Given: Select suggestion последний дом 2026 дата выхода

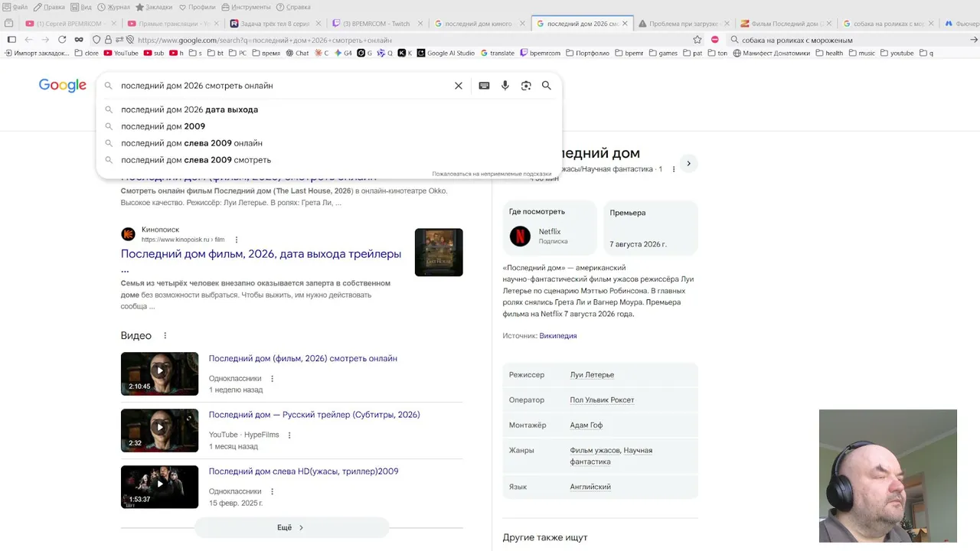Looking at the screenshot, I should point(189,109).
